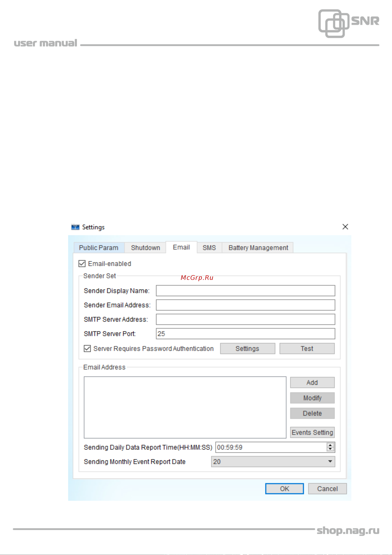Increase report time with up arrow
Viewport: 392px width, 555px height.
330,445
